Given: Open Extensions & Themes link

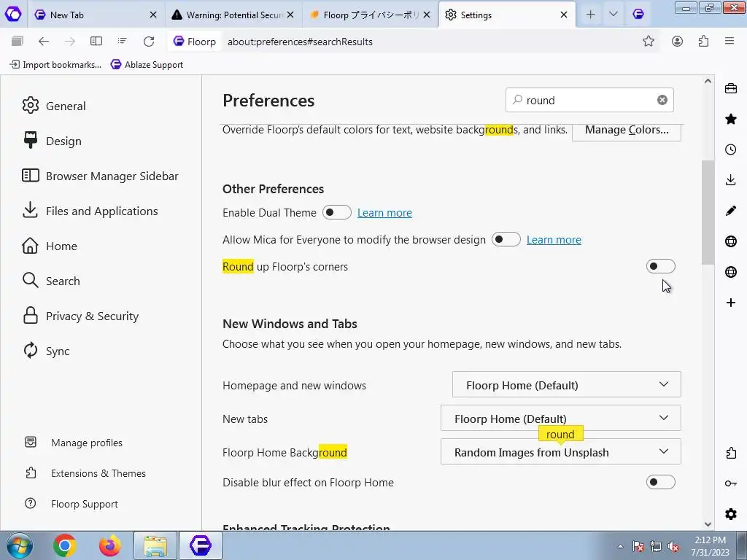Looking at the screenshot, I should (86, 472).
